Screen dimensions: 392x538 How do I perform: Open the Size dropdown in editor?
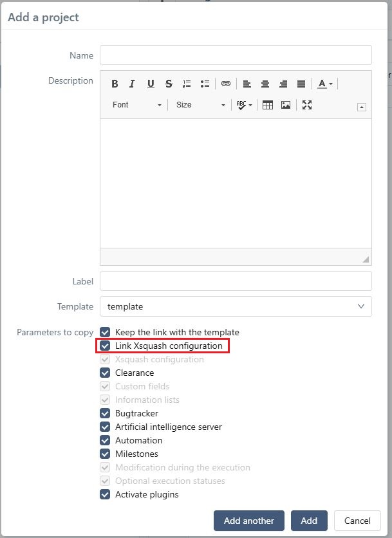tap(201, 105)
